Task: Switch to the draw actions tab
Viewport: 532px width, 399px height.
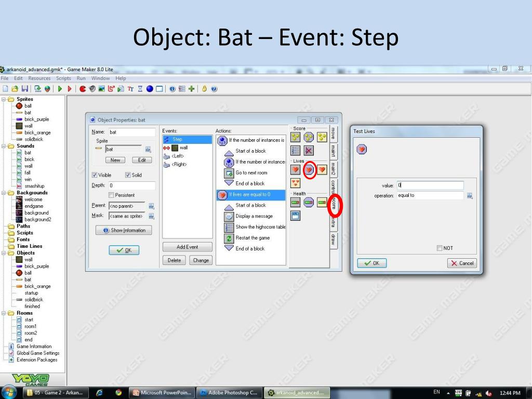Action: (x=334, y=240)
